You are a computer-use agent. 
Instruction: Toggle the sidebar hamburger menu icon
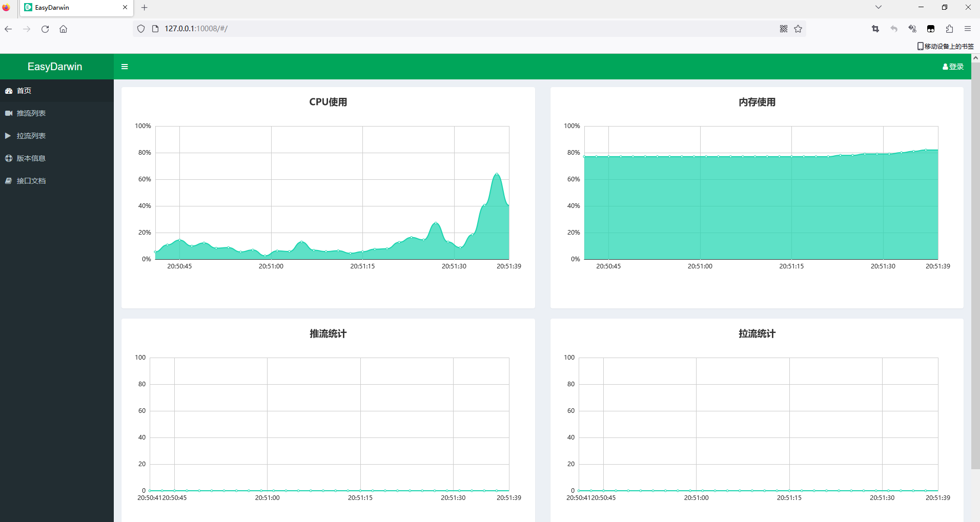[x=125, y=67]
